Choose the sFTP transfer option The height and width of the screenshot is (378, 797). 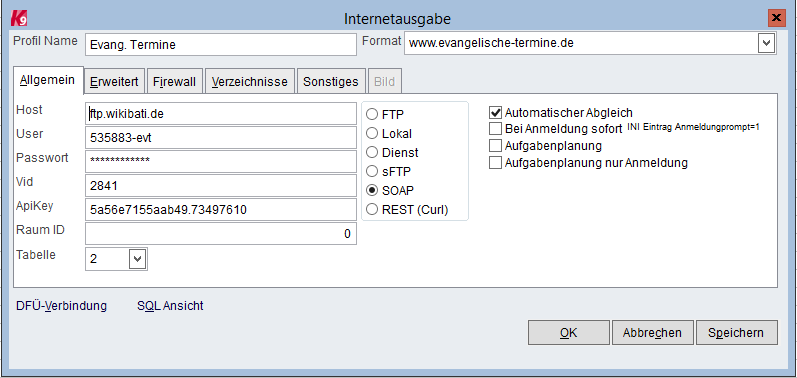372,171
